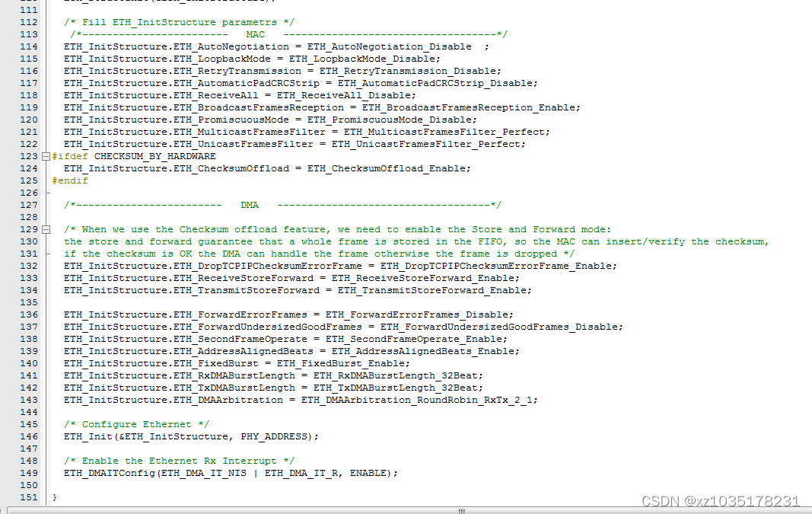Click ENABLE argument on line 149
The image size is (812, 514).
tap(368, 473)
